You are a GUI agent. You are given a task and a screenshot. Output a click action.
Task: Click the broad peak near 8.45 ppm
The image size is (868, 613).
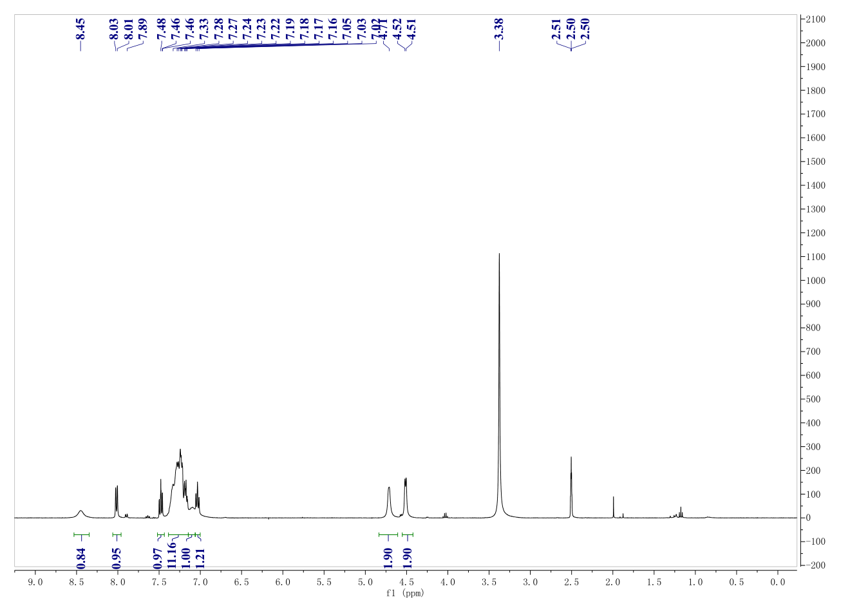point(80,514)
